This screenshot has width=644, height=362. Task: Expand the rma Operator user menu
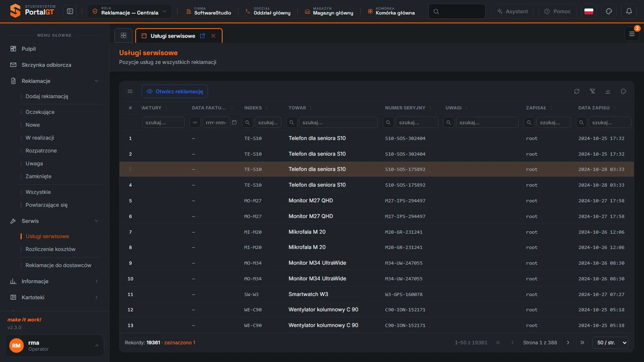point(54,346)
